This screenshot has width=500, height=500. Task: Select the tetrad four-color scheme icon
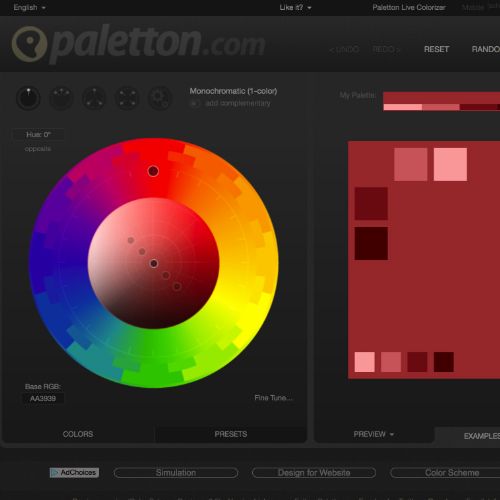(127, 98)
